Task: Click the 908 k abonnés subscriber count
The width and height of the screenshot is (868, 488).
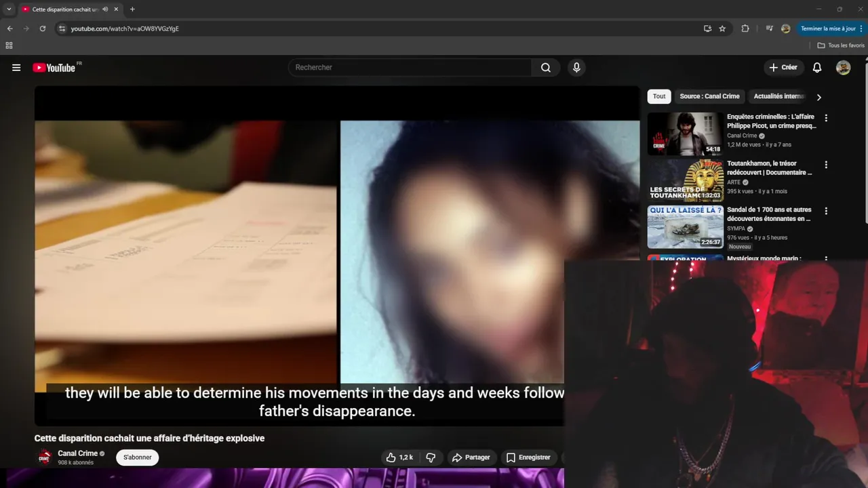Action: tap(75, 463)
